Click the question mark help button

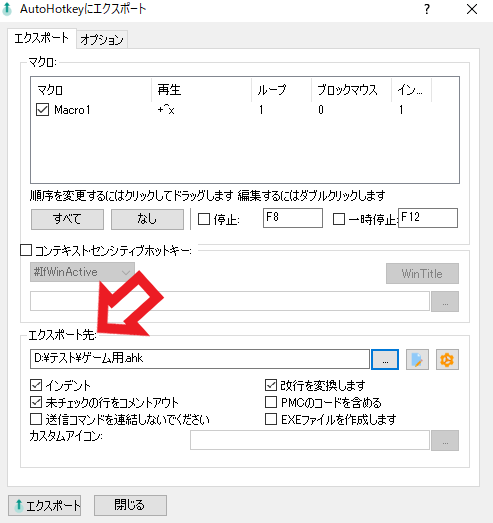click(427, 9)
